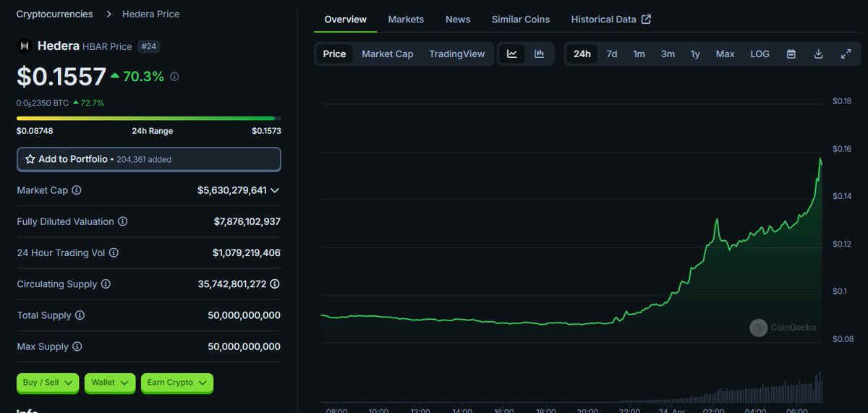Image resolution: width=868 pixels, height=413 pixels.
Task: Select the Max time range
Action: coord(725,54)
